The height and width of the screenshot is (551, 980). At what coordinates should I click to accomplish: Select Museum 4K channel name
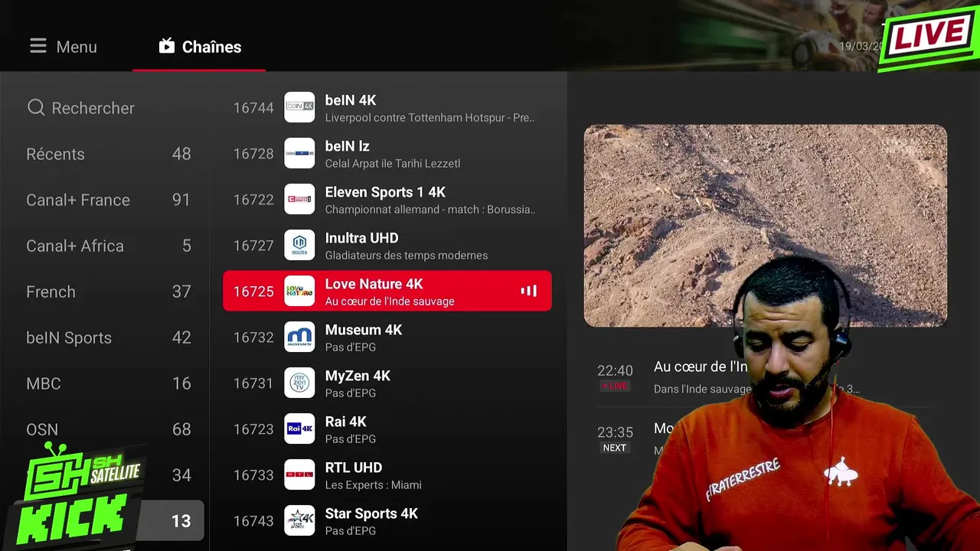(x=364, y=330)
